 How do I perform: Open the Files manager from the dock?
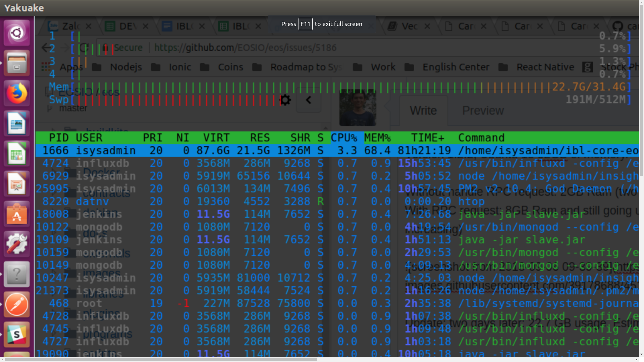[x=16, y=63]
